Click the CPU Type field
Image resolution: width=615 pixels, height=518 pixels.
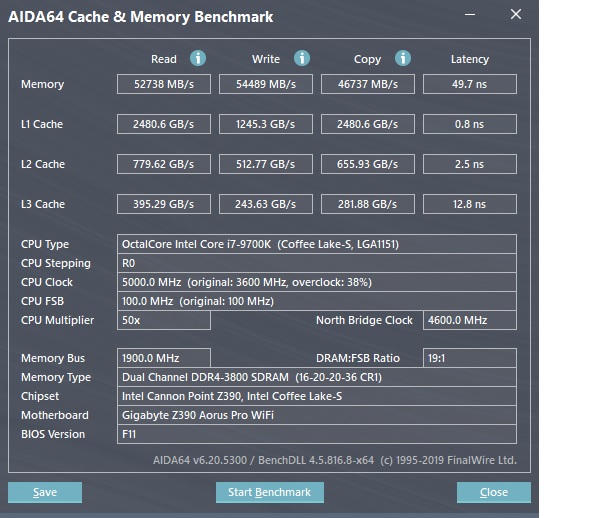pyautogui.click(x=316, y=244)
